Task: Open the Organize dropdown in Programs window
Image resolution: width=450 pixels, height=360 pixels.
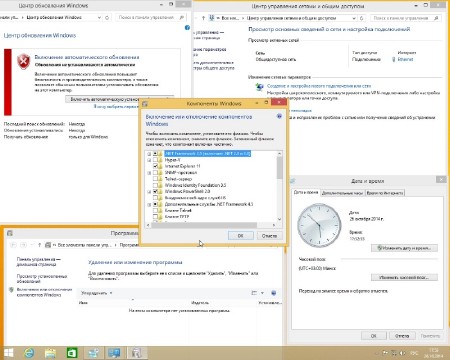Action: 96,293
